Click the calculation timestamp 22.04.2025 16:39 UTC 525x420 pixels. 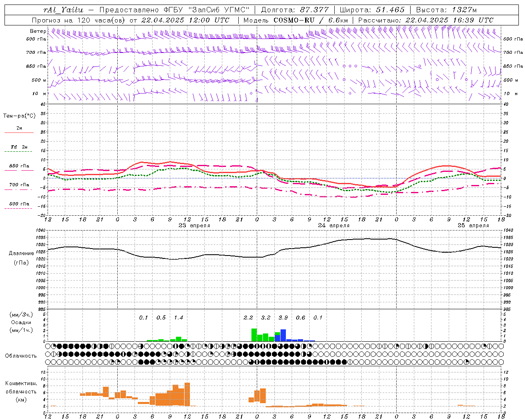[449, 20]
